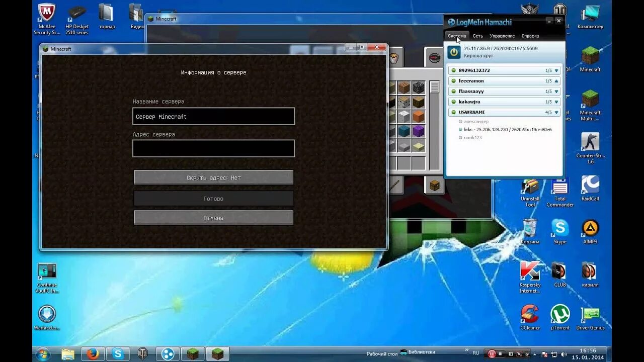
Task: Toggle the status dot of network USWRNAME
Action: [453, 112]
